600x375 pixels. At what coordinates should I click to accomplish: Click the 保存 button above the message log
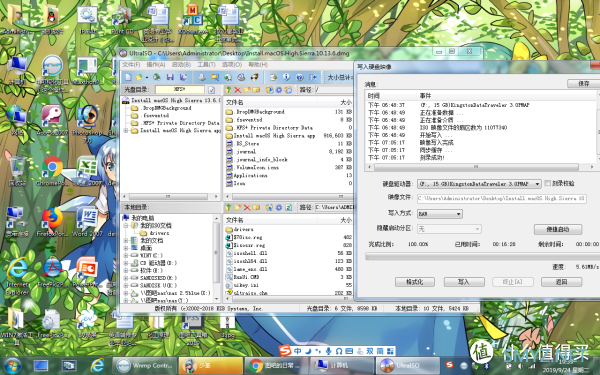pos(584,83)
